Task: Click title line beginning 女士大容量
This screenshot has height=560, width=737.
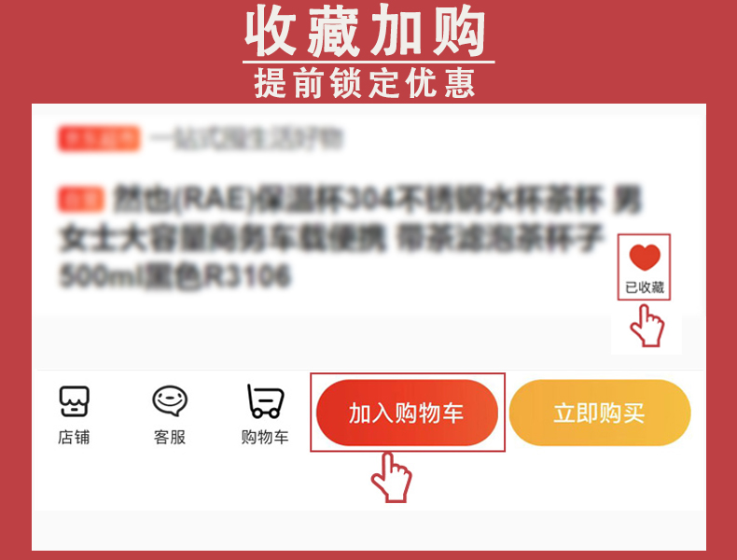Action: [x=331, y=237]
